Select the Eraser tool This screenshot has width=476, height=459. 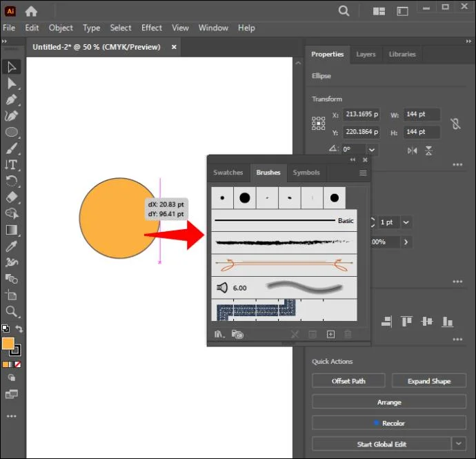pyautogui.click(x=12, y=197)
